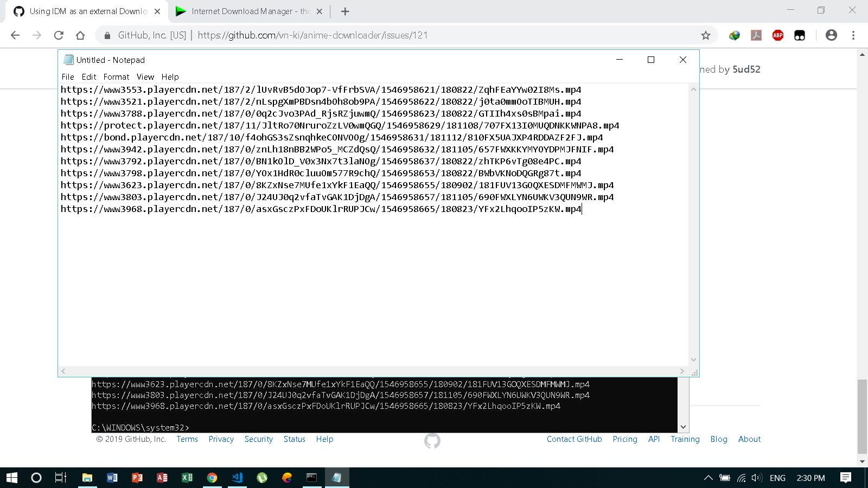Open the IDM extension in Chrome toolbar
This screenshot has width=868, height=488.
[735, 35]
